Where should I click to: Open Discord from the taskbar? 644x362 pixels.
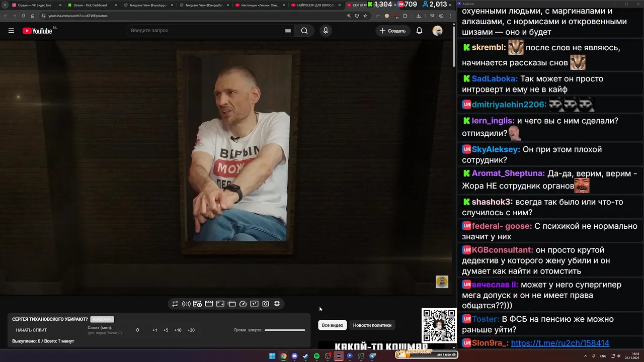click(294, 356)
